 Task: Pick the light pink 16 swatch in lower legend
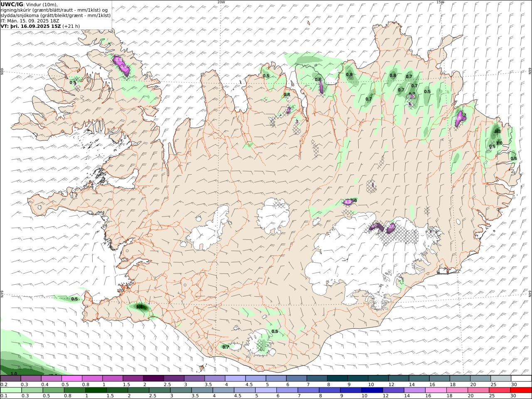click(x=435, y=390)
